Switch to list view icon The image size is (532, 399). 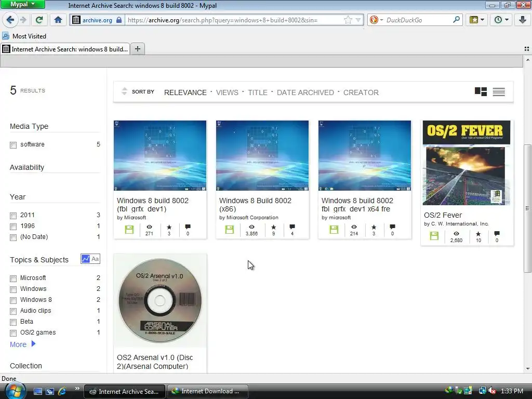[499, 91]
